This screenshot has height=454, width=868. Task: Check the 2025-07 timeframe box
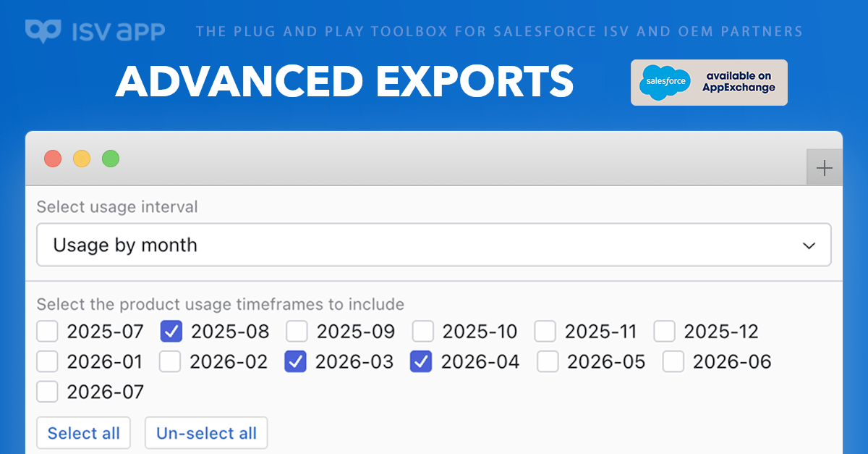click(x=48, y=332)
